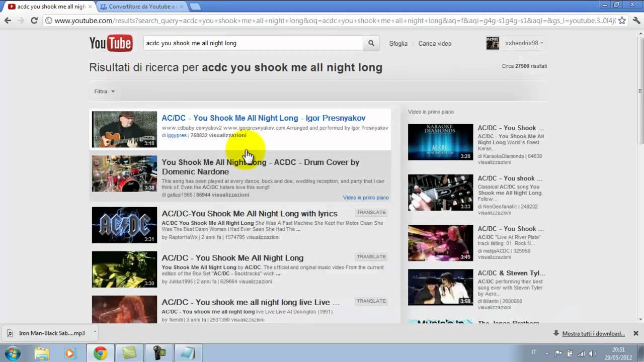The height and width of the screenshot is (362, 644).
Task: Show hidden tray icons arrow
Action: tap(547, 353)
